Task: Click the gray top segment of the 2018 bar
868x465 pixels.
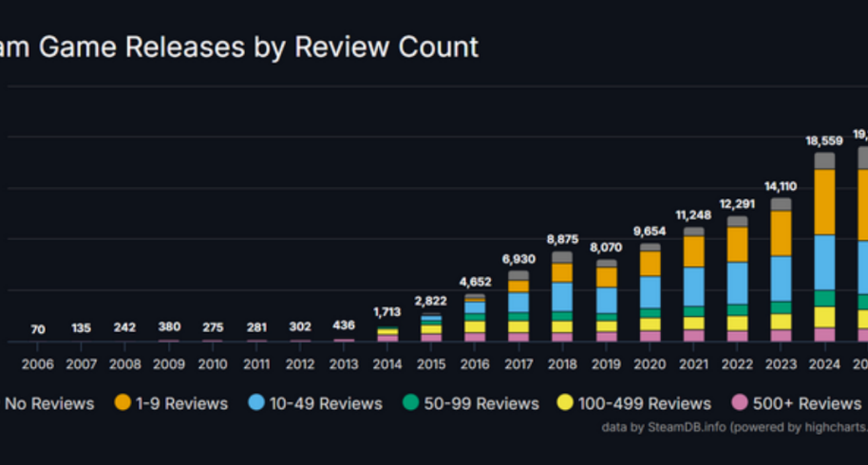Action: (562, 257)
